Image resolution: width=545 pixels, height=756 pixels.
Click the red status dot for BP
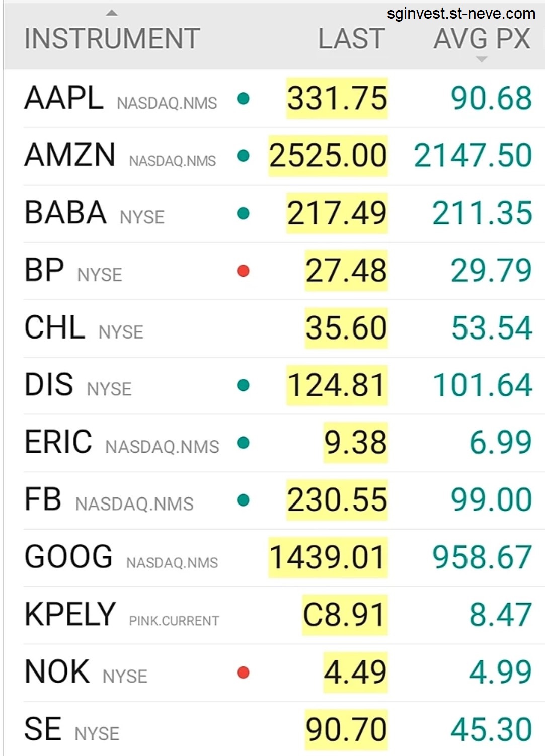tap(243, 271)
